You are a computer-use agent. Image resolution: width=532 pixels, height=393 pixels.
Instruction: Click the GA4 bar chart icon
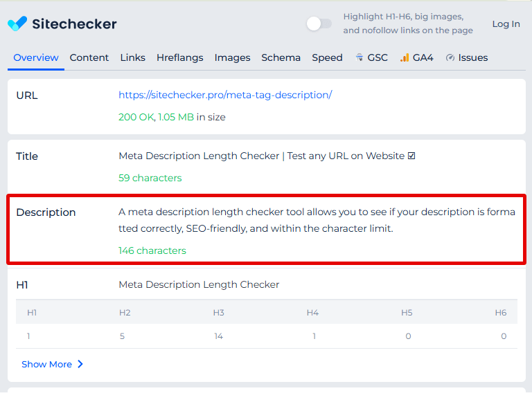pos(404,57)
